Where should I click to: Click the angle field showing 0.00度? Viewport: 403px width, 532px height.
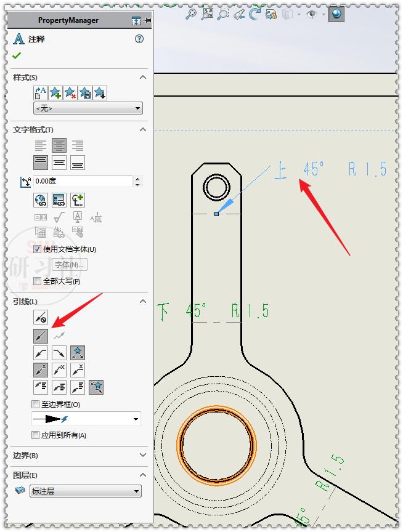pos(83,181)
